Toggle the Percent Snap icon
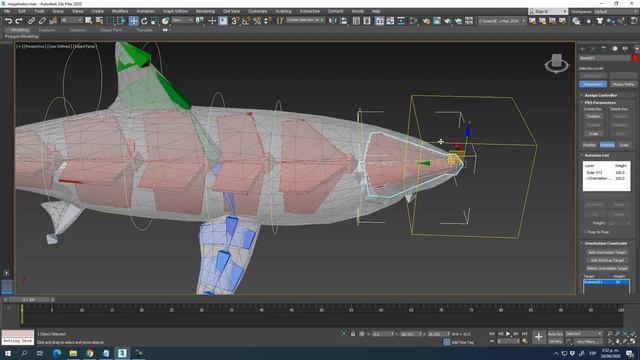 (x=257, y=21)
